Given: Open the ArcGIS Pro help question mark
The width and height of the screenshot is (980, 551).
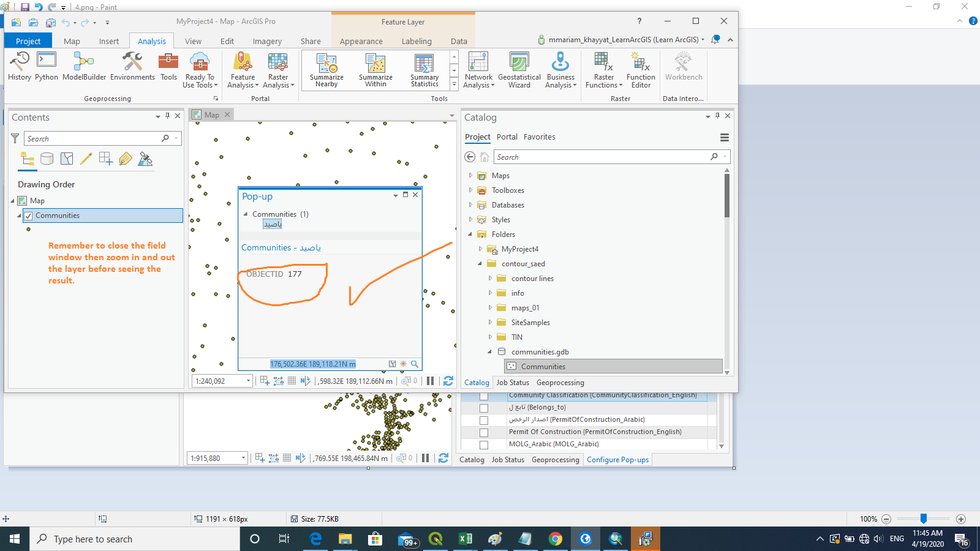Looking at the screenshot, I should click(x=639, y=21).
